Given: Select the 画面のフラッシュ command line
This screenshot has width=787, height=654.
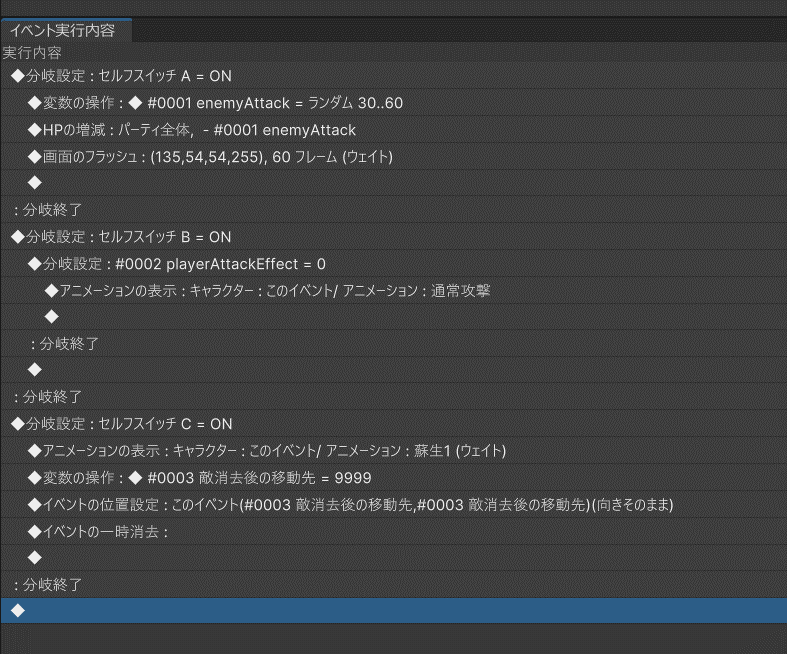Looking at the screenshot, I should 210,157.
